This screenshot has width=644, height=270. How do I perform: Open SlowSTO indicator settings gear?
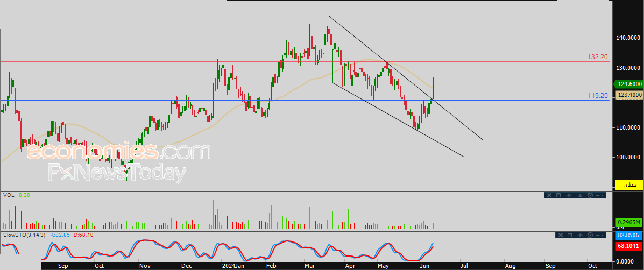click(x=590, y=235)
